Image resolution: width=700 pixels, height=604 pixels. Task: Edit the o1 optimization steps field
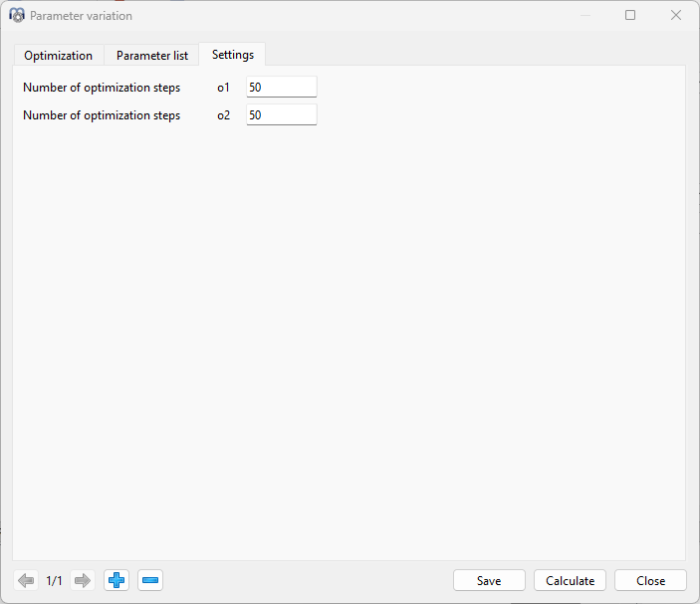[282, 87]
